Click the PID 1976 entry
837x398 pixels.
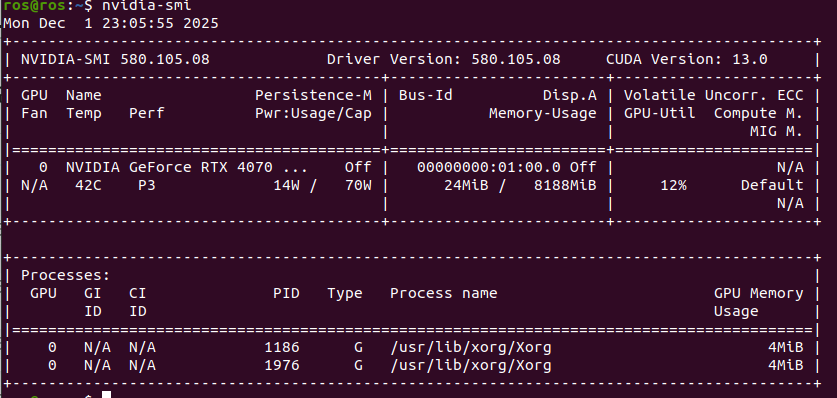282,366
